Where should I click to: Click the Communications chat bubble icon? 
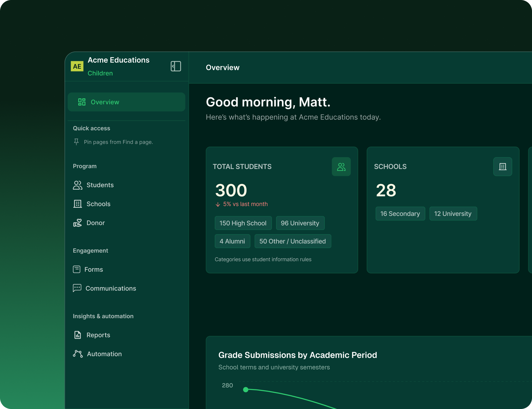tap(77, 288)
